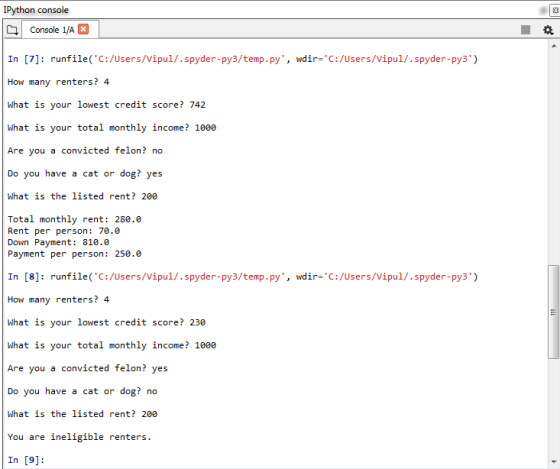Click 'Payment per person: 250.0' line

(74, 254)
